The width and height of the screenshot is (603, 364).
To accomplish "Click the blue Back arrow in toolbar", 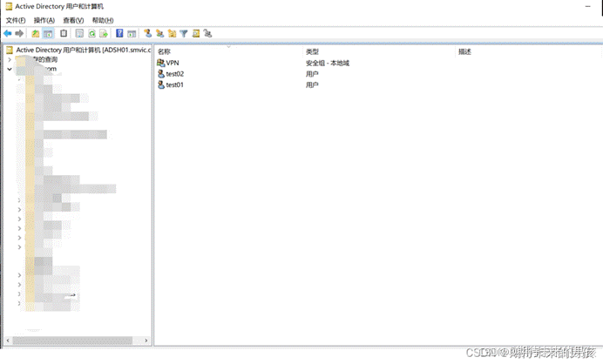I will coord(7,34).
